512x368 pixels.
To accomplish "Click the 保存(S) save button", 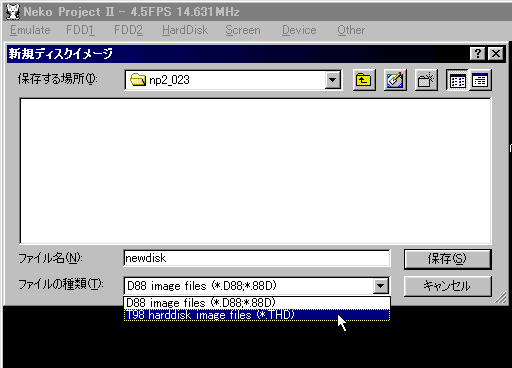I will tap(447, 259).
